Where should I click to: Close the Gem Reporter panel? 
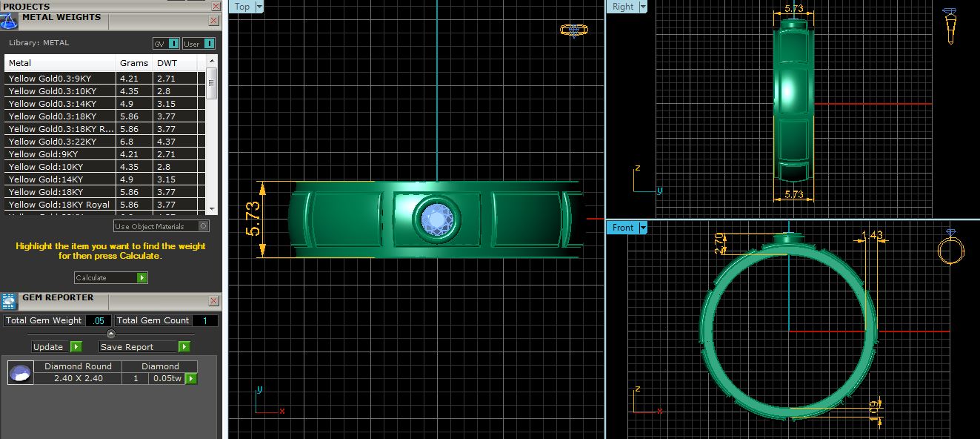[213, 300]
